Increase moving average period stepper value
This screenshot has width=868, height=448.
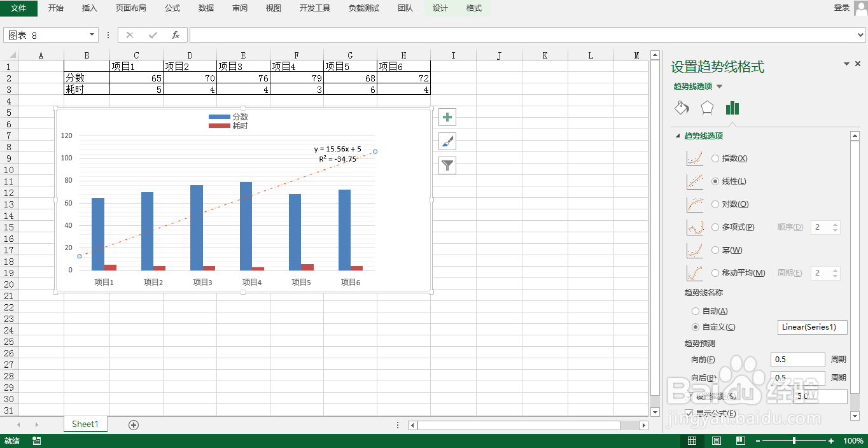coord(836,270)
